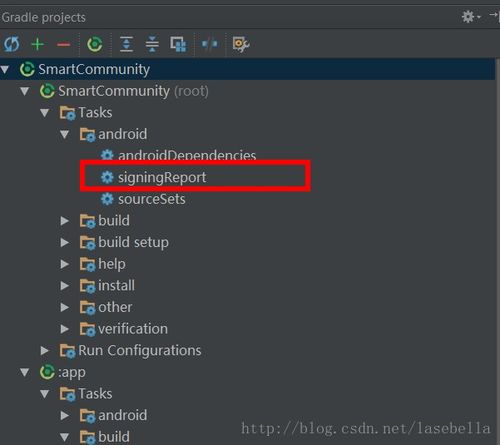Expand Run Configurations folder
The height and width of the screenshot is (445, 500).
coord(45,351)
